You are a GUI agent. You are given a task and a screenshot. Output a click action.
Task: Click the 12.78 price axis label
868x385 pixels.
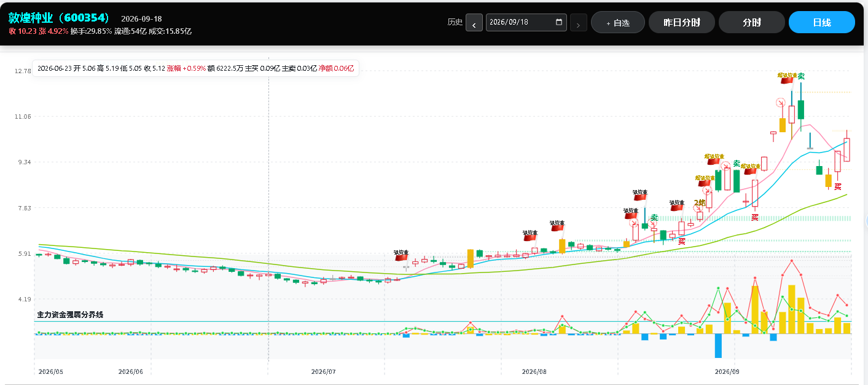click(23, 71)
